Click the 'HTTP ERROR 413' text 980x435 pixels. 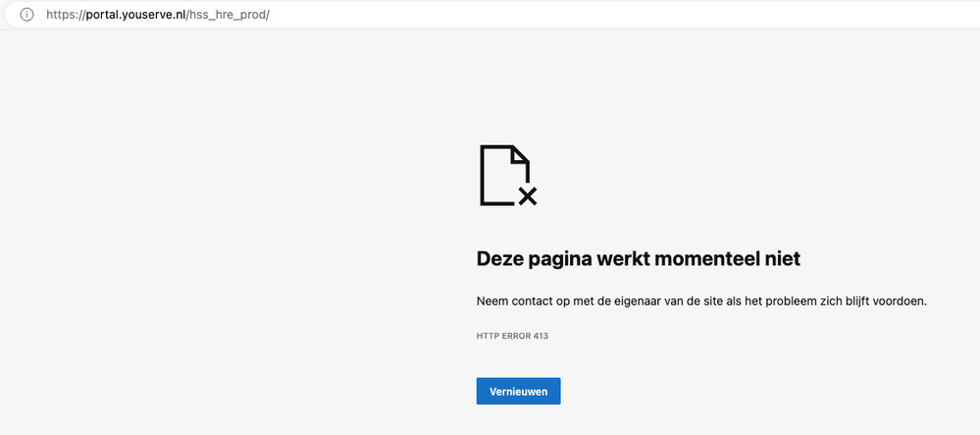[512, 336]
